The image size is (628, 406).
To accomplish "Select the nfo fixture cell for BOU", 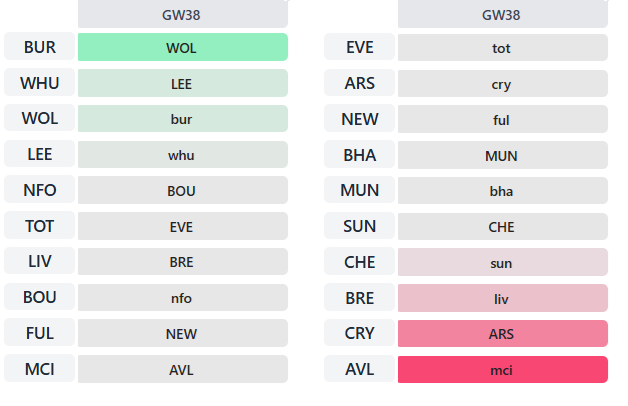I will click(x=182, y=298).
